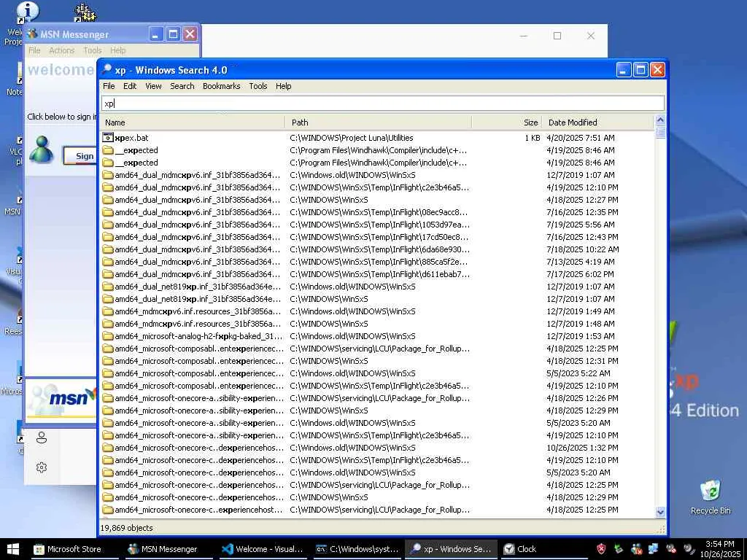Click the xpex.bat file icon
The width and height of the screenshot is (747, 560).
[108, 138]
